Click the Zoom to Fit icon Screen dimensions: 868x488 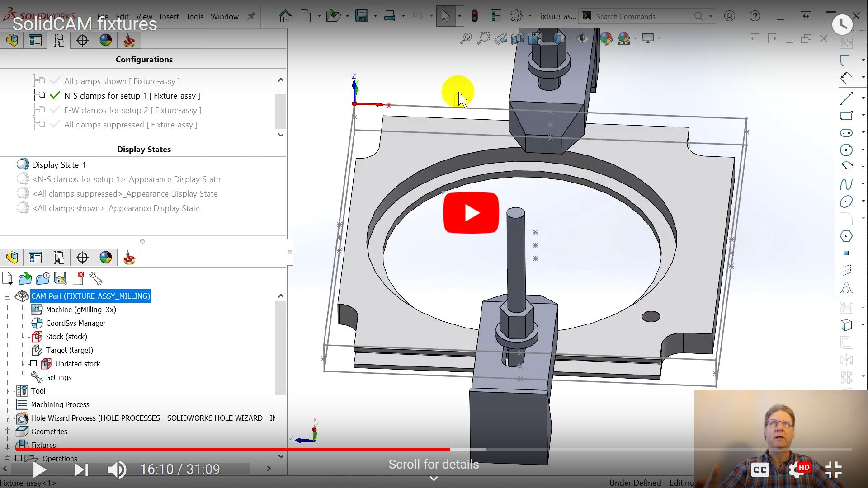point(466,38)
